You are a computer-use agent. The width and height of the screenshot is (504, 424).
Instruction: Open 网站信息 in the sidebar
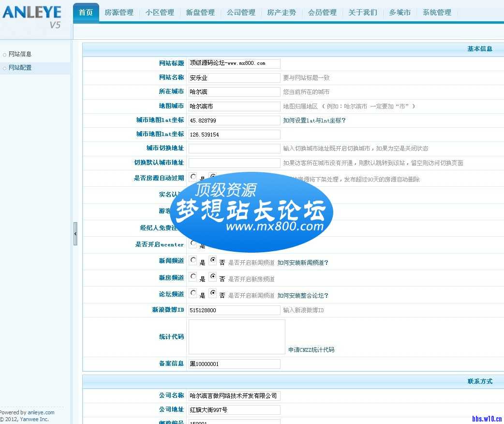(x=20, y=54)
